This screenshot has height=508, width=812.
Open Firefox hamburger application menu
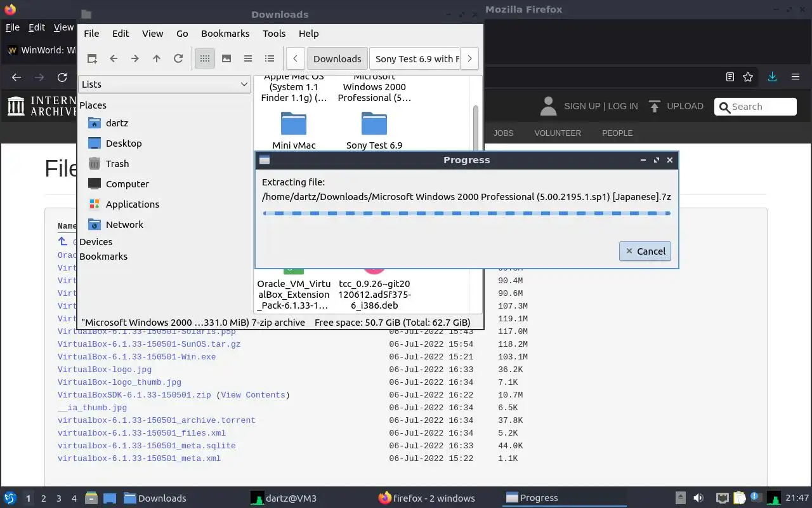pos(795,77)
